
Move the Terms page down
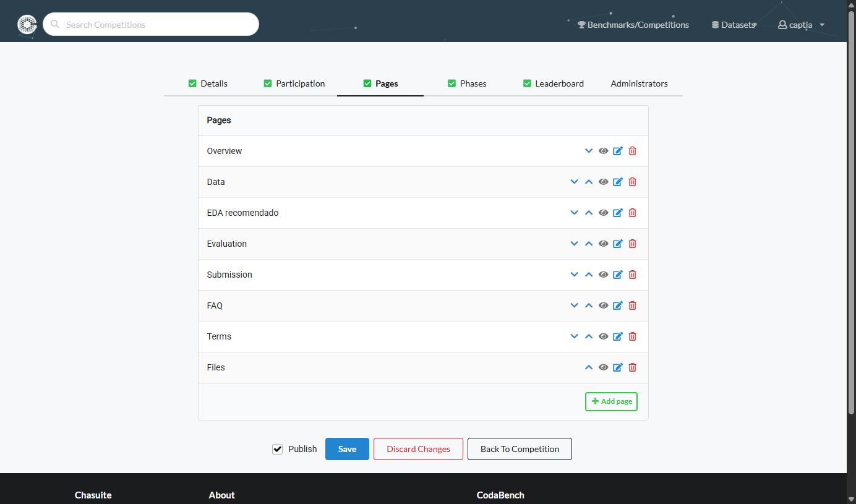click(574, 336)
